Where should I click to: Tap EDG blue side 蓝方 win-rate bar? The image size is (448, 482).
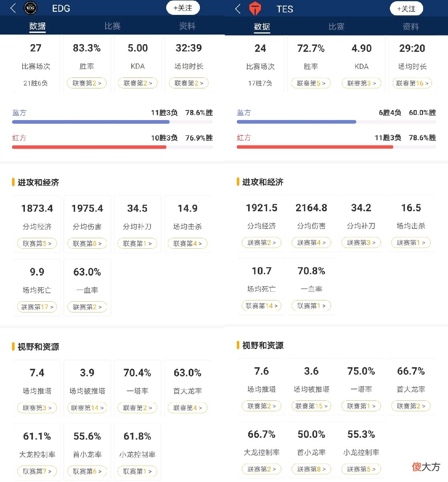coord(112,122)
